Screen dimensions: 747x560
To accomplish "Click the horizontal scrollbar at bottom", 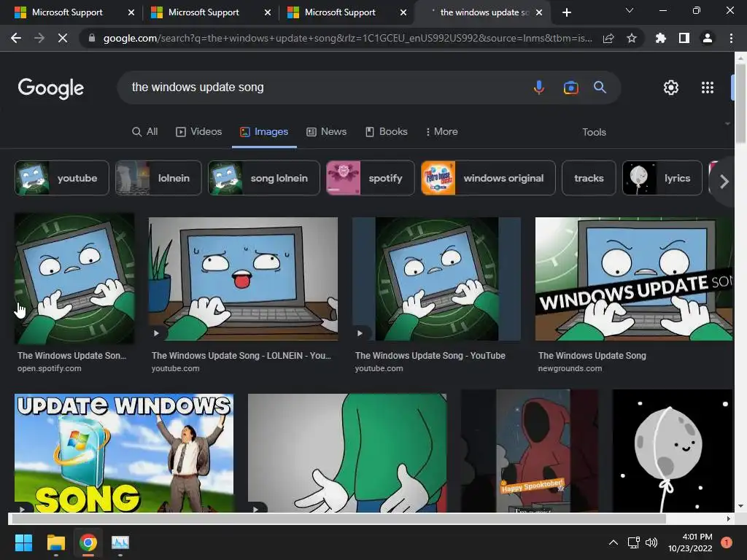I will click(338, 518).
